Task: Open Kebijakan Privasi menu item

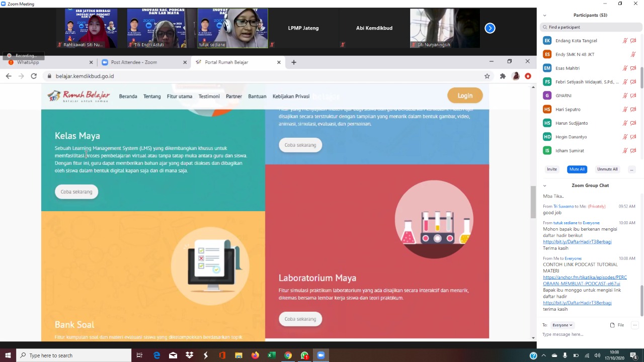Action: [x=291, y=96]
